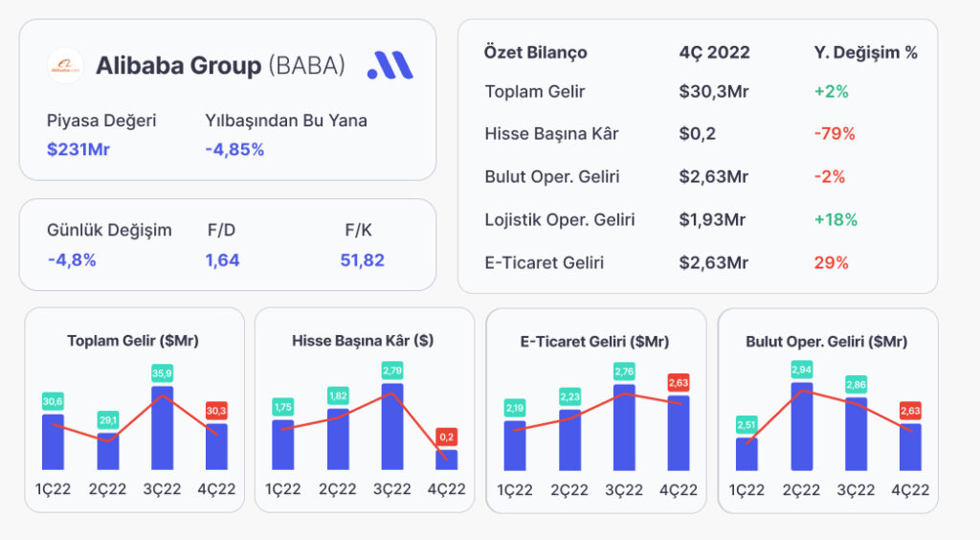The height and width of the screenshot is (540, 980).
Task: Click the F/D value 1,64
Action: pos(222,260)
